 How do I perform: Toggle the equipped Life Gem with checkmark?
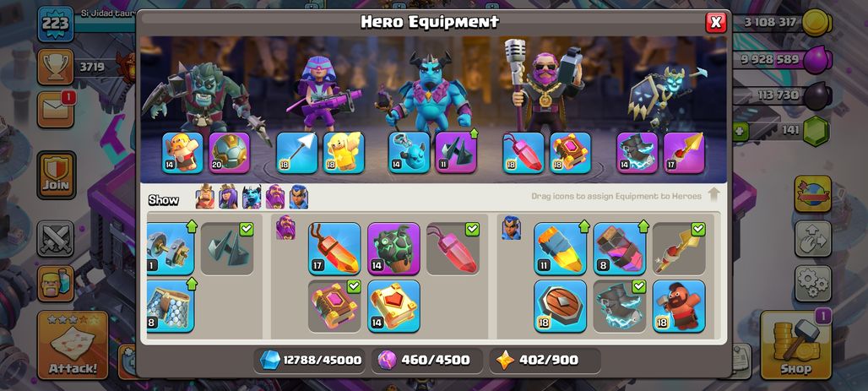pos(453,248)
